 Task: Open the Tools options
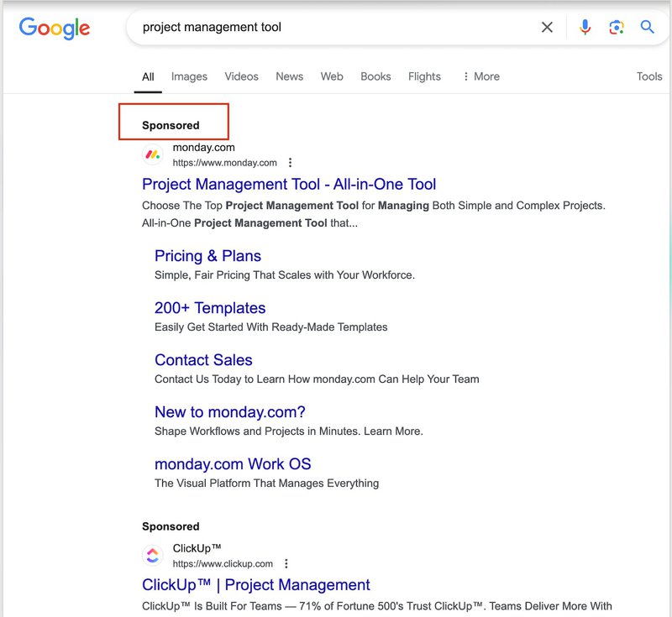point(648,76)
